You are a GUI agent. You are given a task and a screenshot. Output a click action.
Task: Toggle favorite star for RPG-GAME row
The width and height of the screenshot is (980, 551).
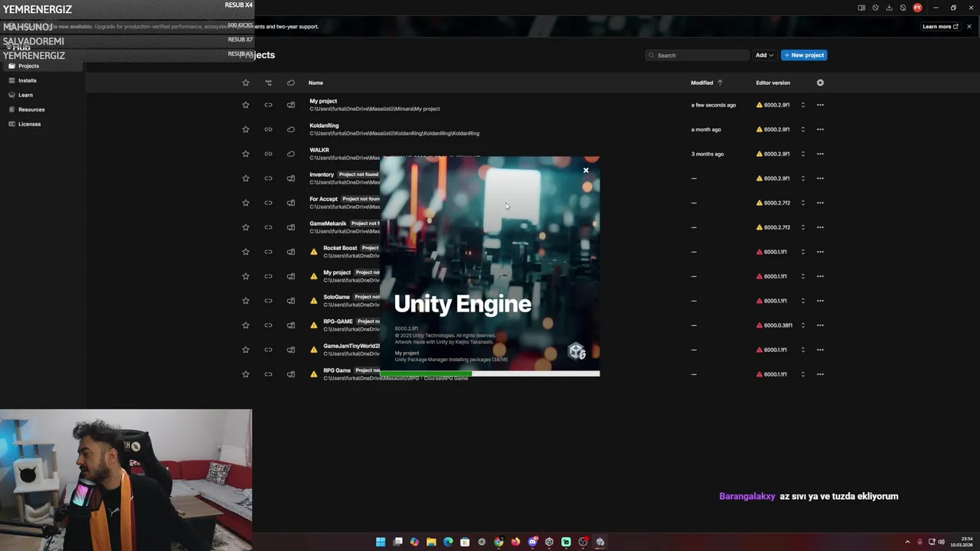246,325
